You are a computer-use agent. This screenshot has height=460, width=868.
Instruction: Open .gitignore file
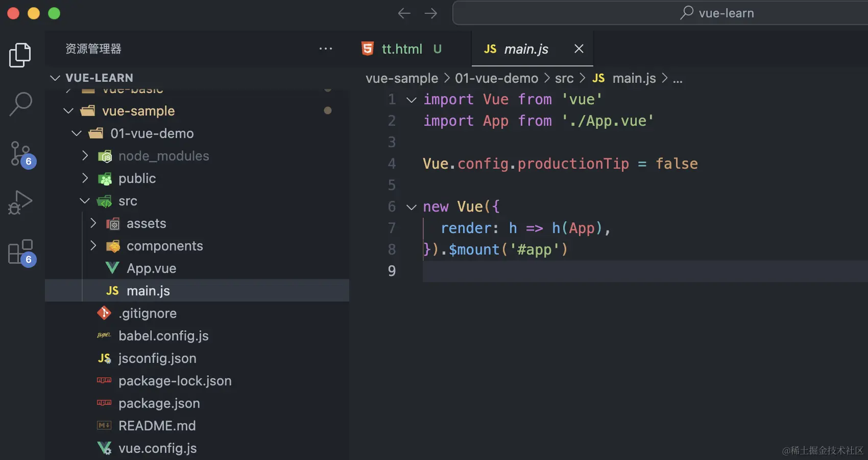point(148,313)
